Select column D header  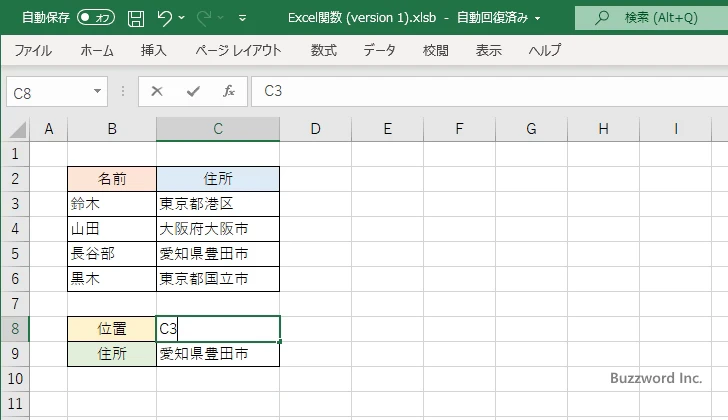click(315, 129)
